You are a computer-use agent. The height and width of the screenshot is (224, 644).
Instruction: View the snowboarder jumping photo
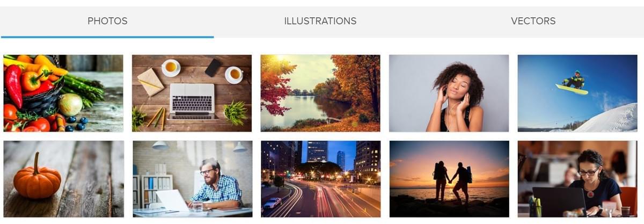pos(577,93)
